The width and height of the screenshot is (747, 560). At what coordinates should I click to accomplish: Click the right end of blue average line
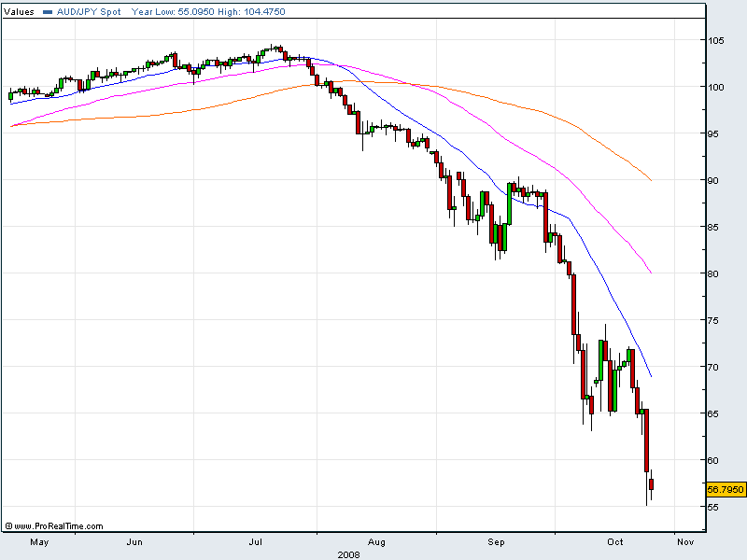point(650,375)
